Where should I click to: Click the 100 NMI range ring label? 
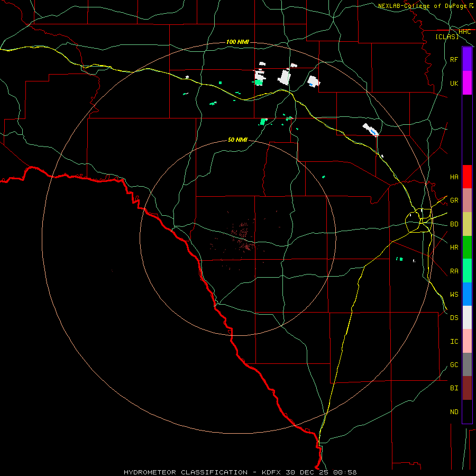237,42
